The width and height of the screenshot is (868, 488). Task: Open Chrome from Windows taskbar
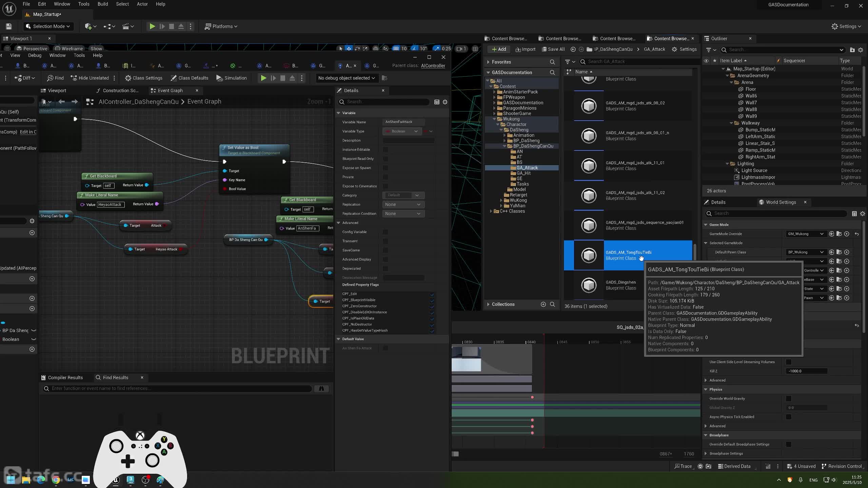coord(56,480)
